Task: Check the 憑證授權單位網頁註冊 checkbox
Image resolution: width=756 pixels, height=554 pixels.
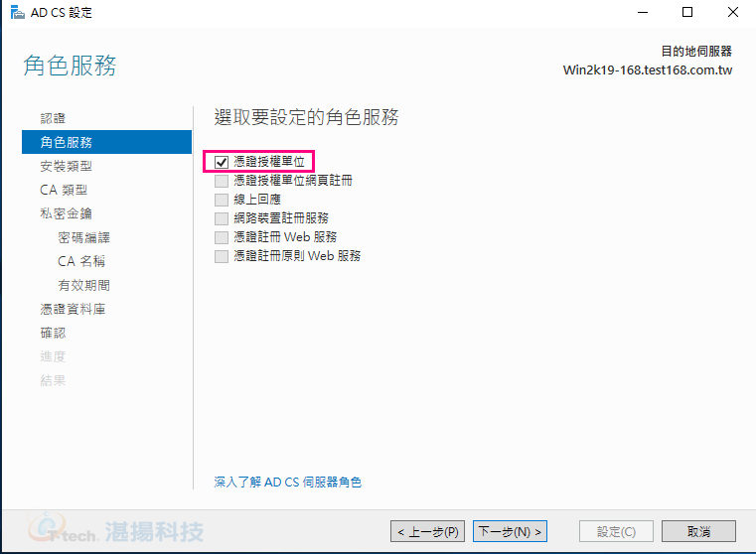Action: coord(222,181)
